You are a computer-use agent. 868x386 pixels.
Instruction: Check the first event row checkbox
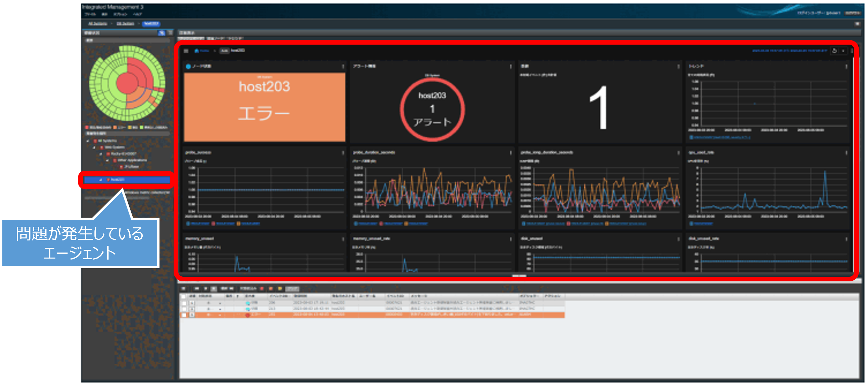184,303
